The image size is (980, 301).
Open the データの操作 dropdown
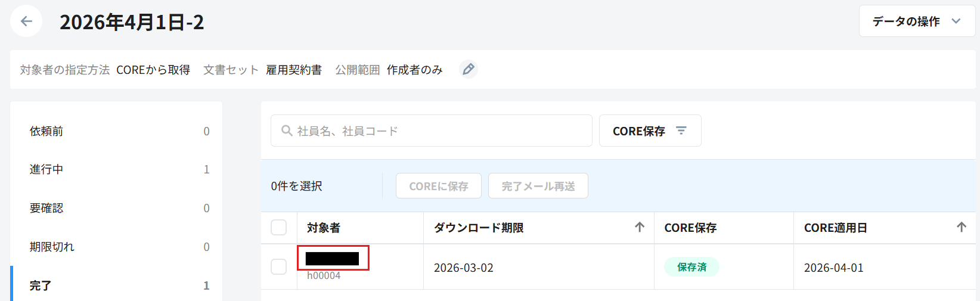coord(905,21)
